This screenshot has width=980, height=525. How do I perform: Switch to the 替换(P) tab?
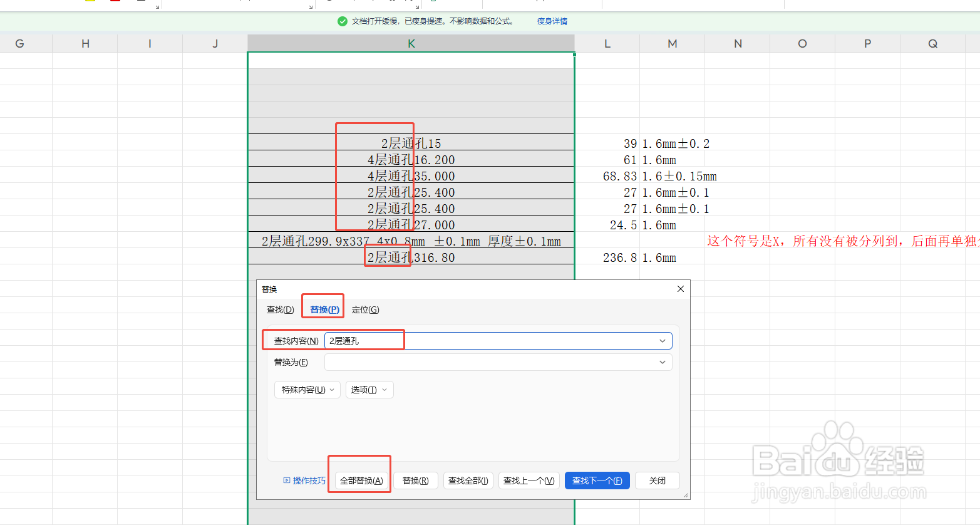[x=325, y=309]
